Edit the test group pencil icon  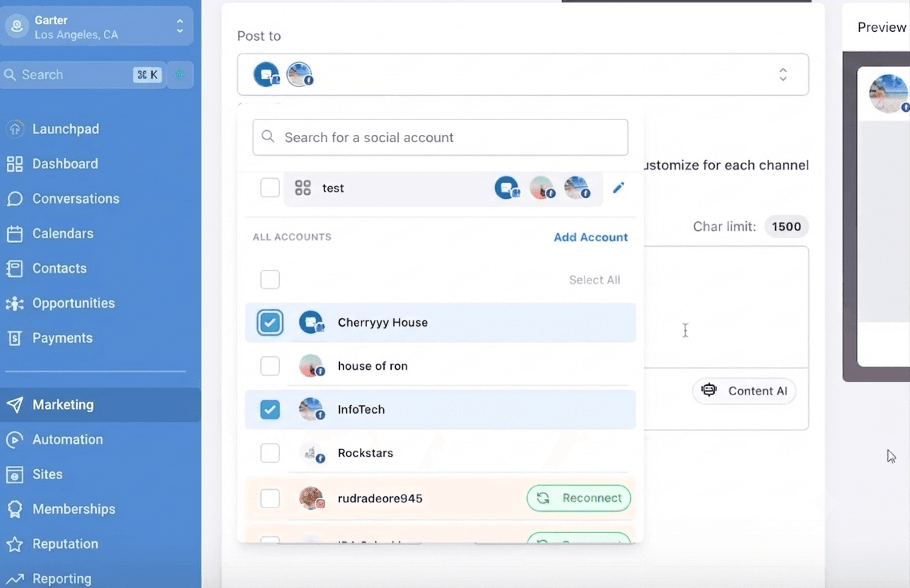click(619, 188)
